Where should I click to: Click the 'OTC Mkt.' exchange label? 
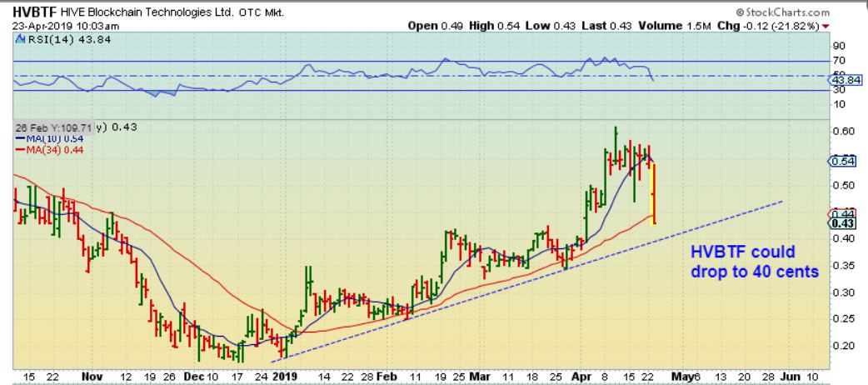tap(262, 12)
